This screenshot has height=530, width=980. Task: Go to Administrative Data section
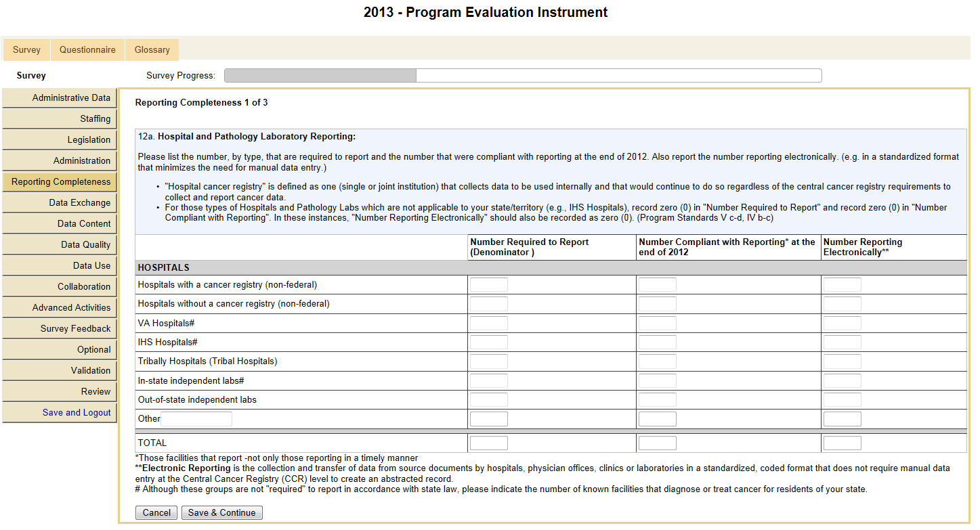(60, 98)
